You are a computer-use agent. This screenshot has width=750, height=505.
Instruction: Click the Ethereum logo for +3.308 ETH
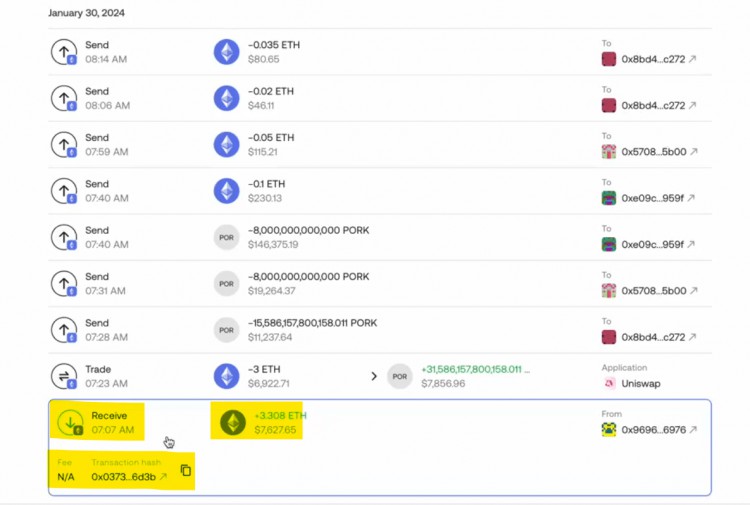[233, 423]
